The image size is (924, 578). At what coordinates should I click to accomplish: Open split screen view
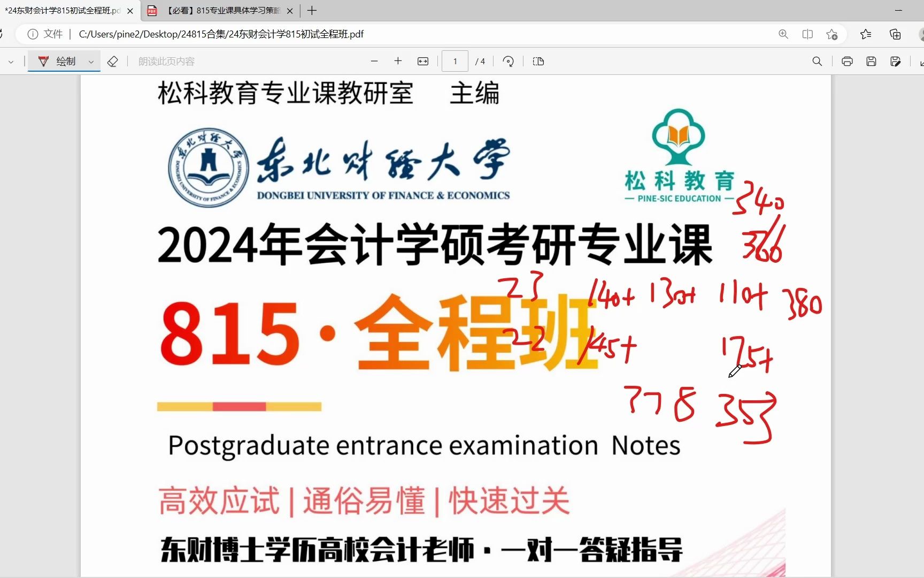coord(807,34)
